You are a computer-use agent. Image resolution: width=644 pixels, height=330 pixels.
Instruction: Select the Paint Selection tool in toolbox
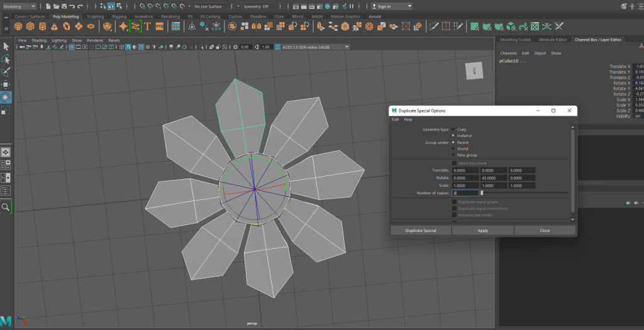pyautogui.click(x=6, y=72)
